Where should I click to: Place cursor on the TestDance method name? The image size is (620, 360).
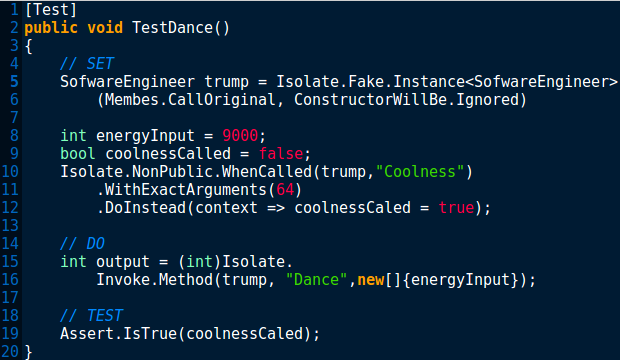(172, 28)
